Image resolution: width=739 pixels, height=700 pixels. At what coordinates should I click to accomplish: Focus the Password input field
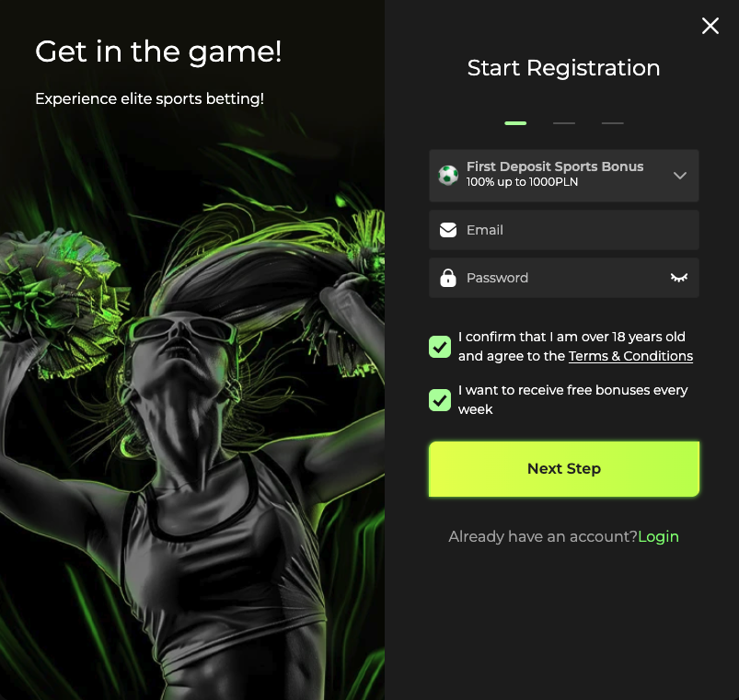click(563, 278)
